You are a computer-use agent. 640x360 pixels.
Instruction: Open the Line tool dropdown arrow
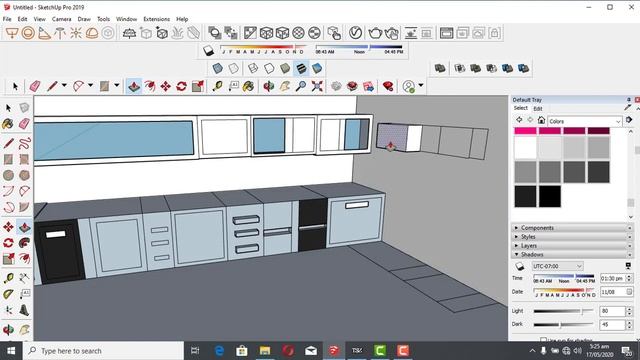coord(64,86)
